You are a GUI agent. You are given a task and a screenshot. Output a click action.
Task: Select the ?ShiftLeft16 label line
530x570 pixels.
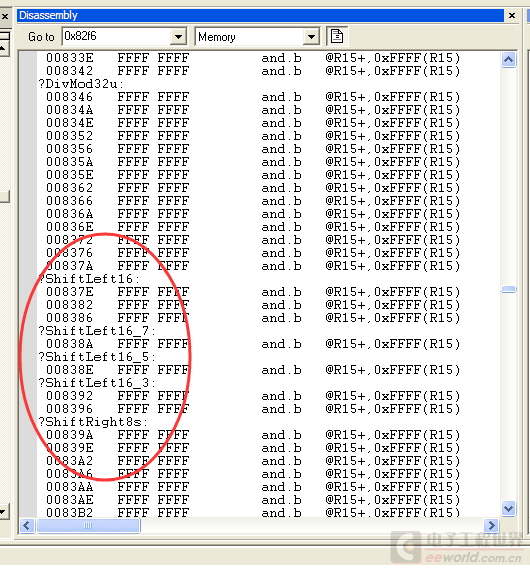[x=89, y=279]
